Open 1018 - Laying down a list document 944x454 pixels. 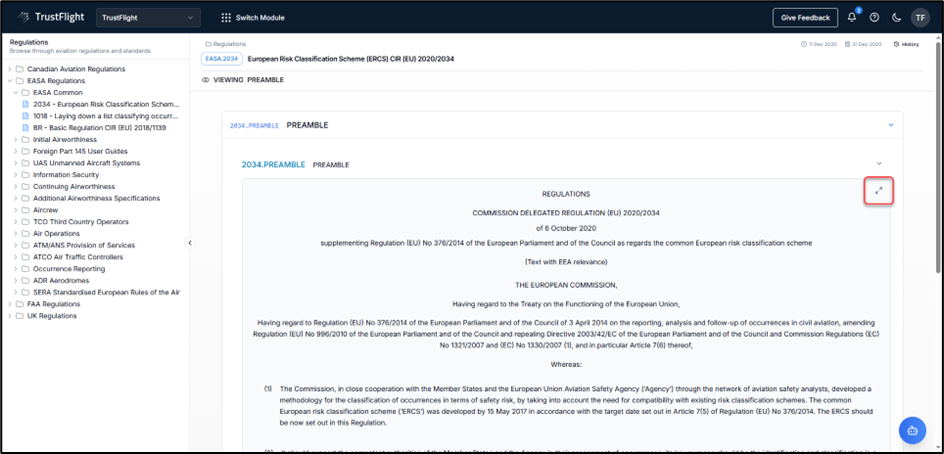pos(101,116)
